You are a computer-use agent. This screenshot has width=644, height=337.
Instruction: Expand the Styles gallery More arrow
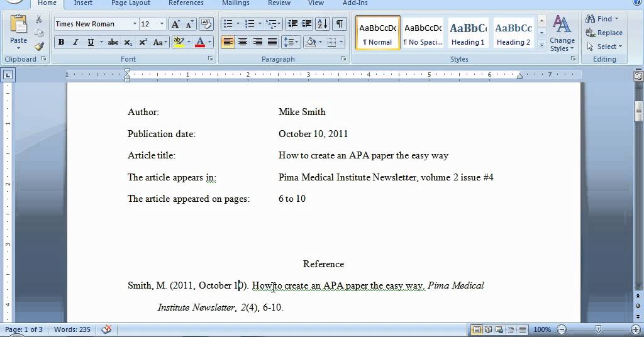(x=541, y=45)
